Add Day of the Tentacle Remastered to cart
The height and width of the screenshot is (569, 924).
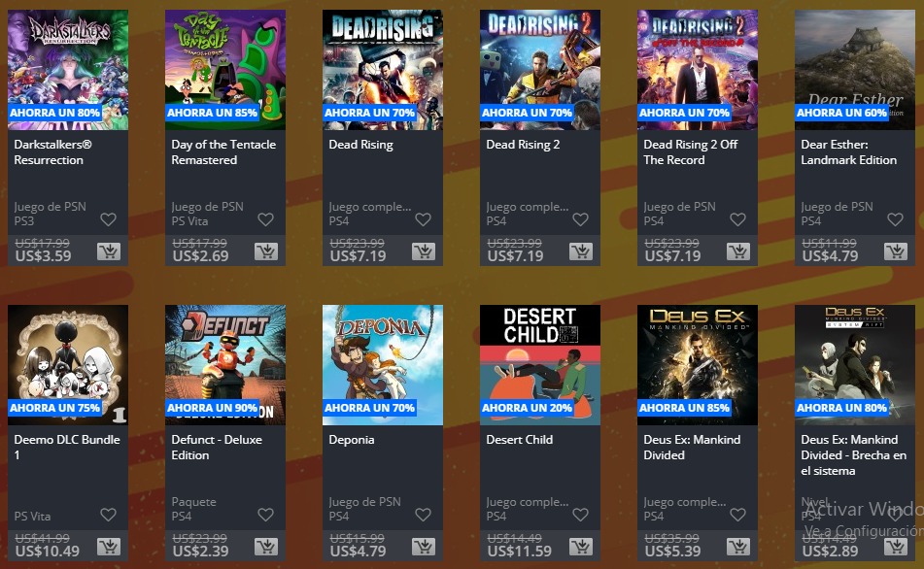coord(266,252)
